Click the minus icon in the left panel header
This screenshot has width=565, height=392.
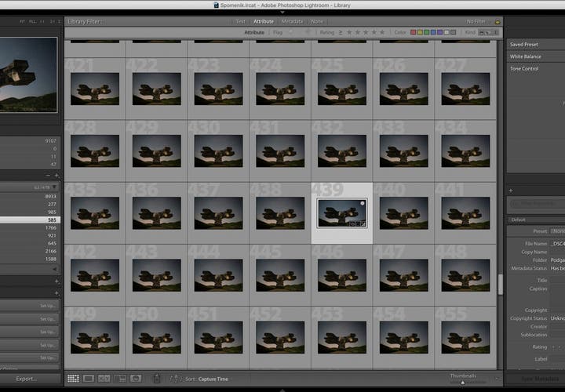(x=49, y=176)
